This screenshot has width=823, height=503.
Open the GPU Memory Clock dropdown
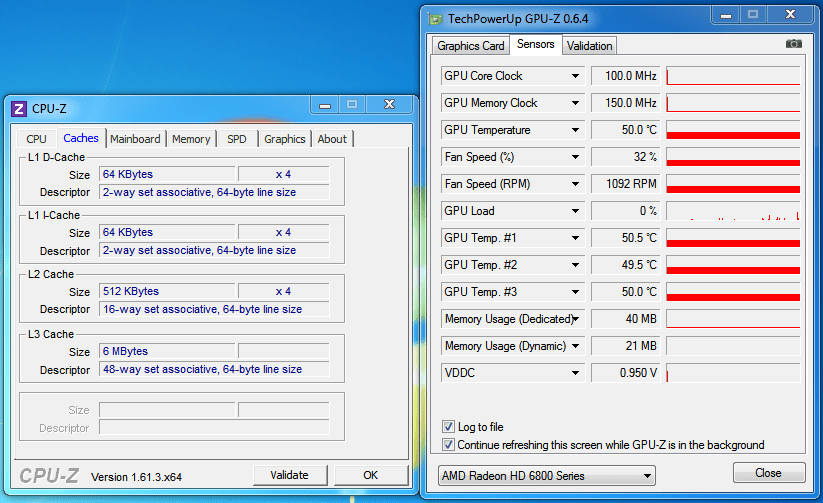tap(575, 103)
